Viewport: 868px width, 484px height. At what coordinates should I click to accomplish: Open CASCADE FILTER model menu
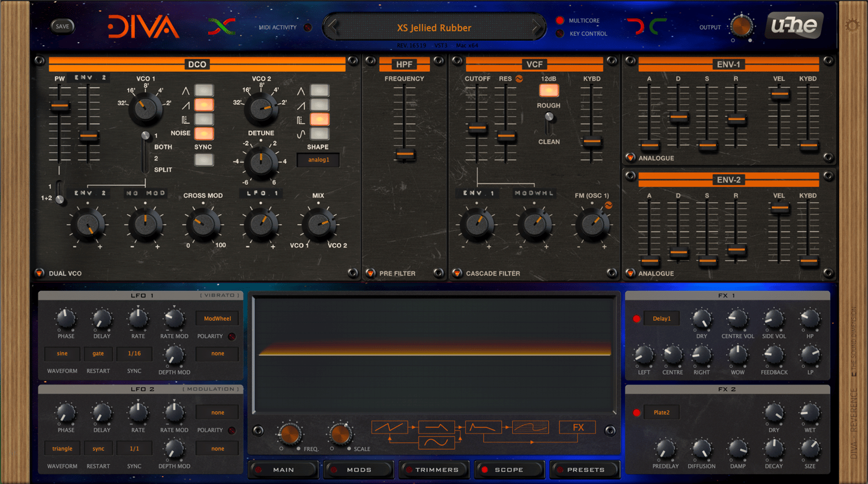coord(457,273)
